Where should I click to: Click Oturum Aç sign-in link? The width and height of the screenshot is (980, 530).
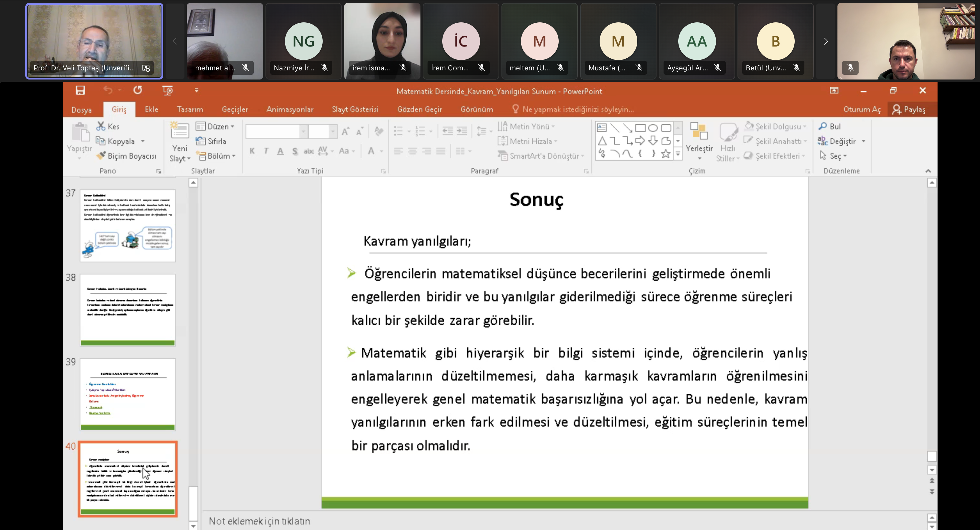click(x=862, y=110)
